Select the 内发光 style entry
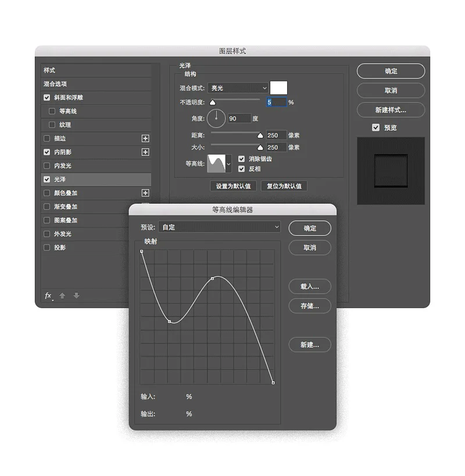The image size is (465, 476). click(x=63, y=166)
